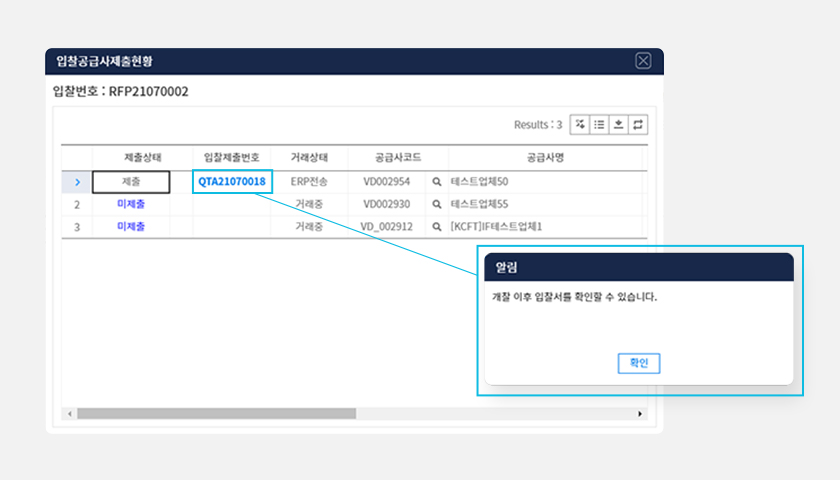Click 미제출 status in row 2
This screenshot has height=480, width=840.
point(131,204)
